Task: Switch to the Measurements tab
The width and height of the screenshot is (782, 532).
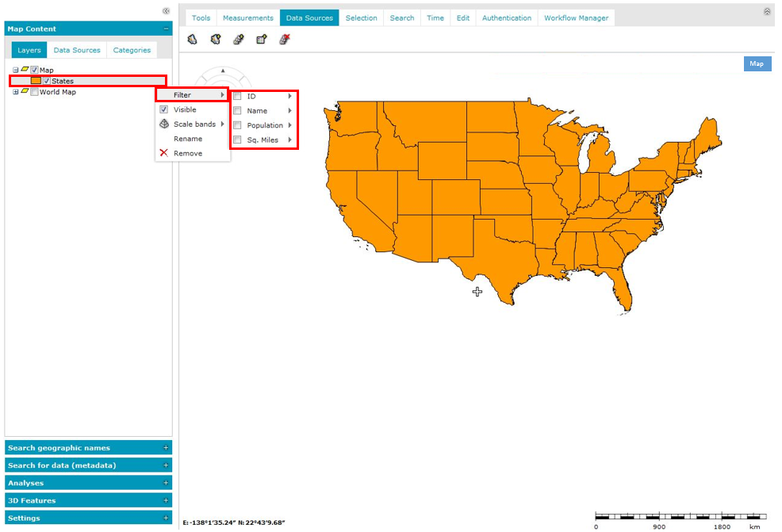Action: (247, 18)
